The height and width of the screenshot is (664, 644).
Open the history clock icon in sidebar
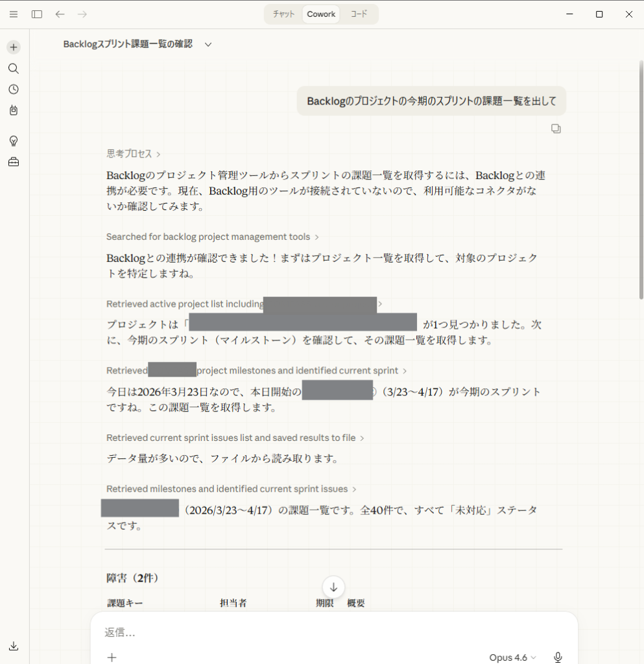pyautogui.click(x=14, y=89)
